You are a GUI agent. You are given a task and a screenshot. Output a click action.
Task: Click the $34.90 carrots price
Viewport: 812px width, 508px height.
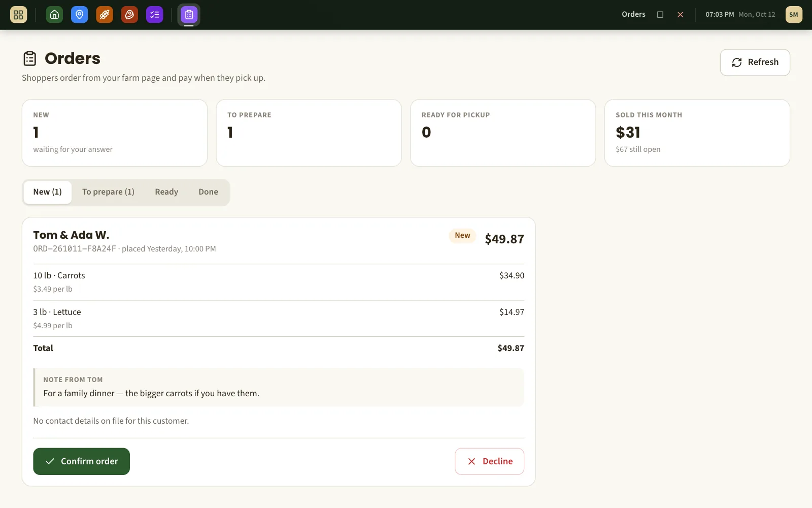(x=512, y=276)
